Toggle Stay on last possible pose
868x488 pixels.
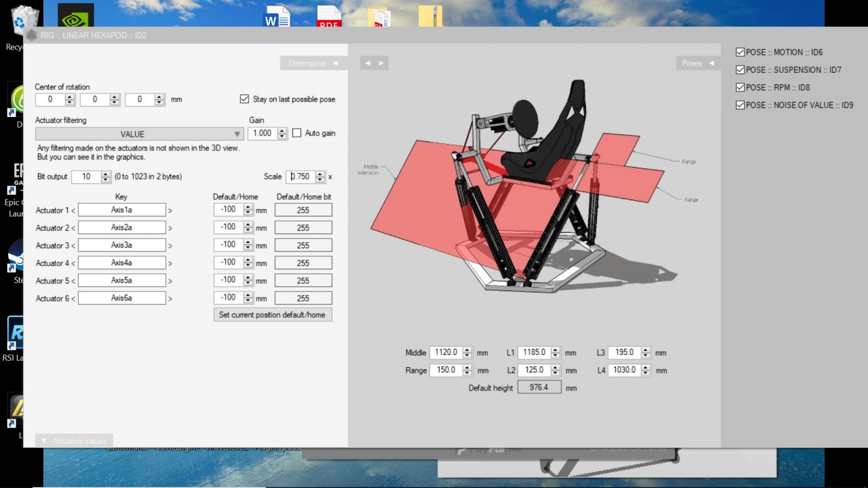tap(245, 99)
